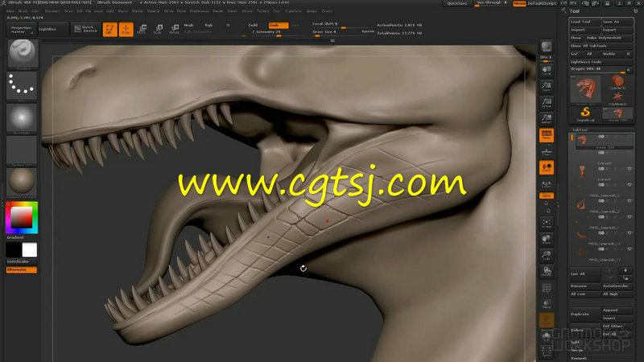Viewport: 644px width, 362px height.
Task: Select the Rotate transform icon
Action: pos(174,29)
